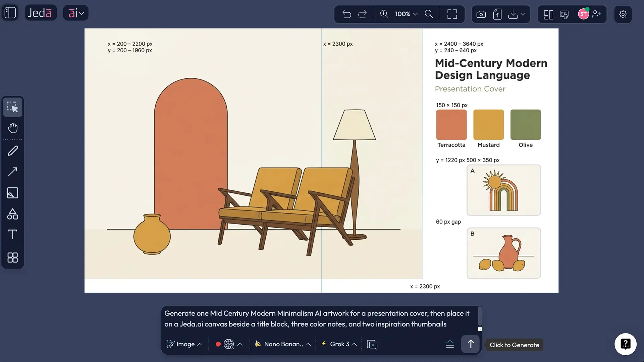Click the generate up-arrow button
This screenshot has height=362, width=644.
471,344
